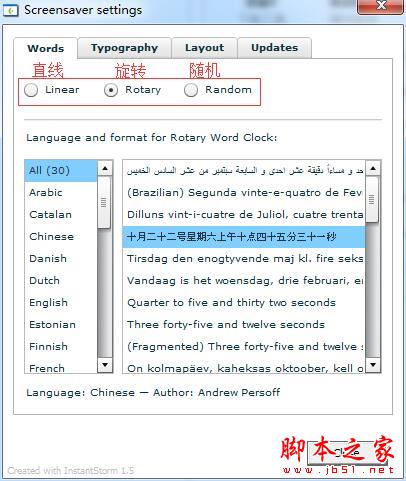Click the language list scroll-up arrow

click(x=105, y=169)
